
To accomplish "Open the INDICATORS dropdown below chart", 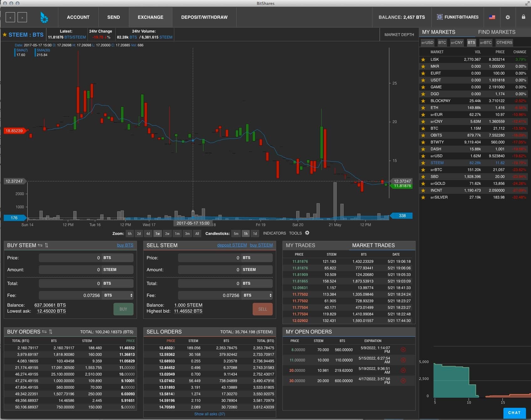I will click(274, 233).
